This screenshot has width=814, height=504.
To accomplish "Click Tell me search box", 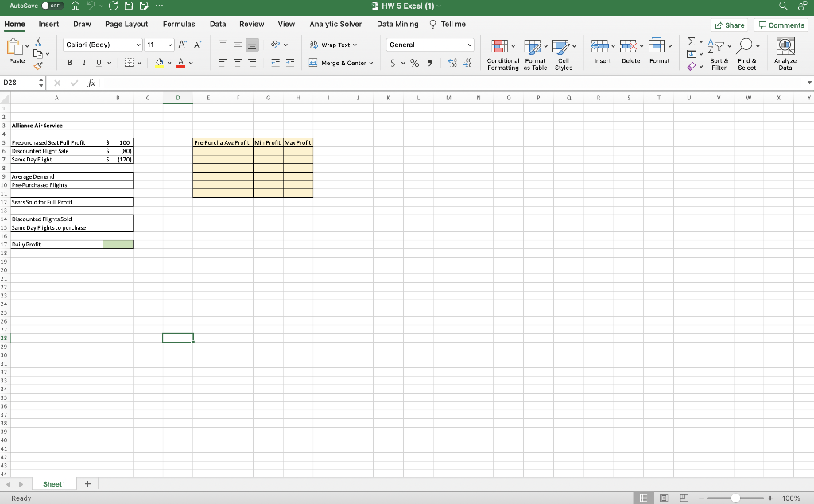I will point(448,24).
